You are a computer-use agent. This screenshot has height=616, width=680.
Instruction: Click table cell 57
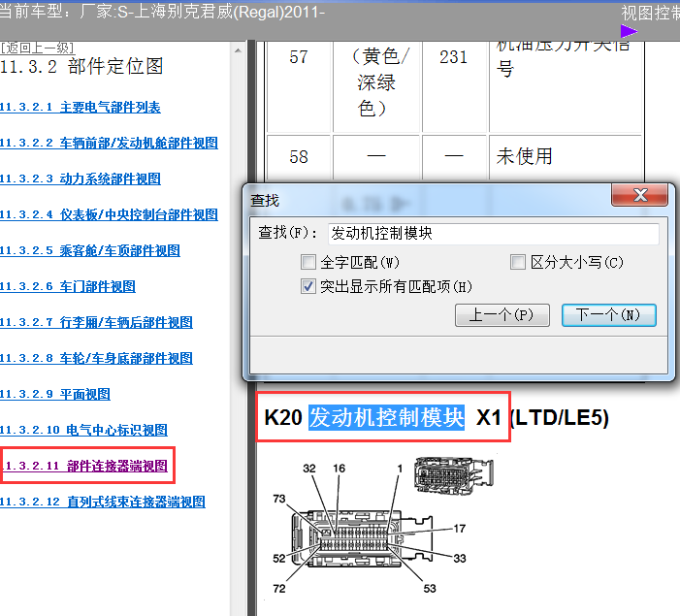(299, 57)
